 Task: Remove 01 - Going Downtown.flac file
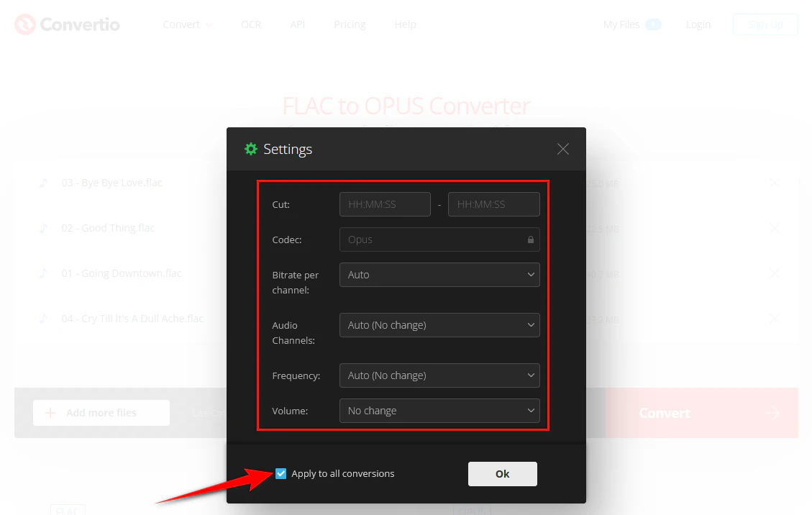[x=774, y=273]
